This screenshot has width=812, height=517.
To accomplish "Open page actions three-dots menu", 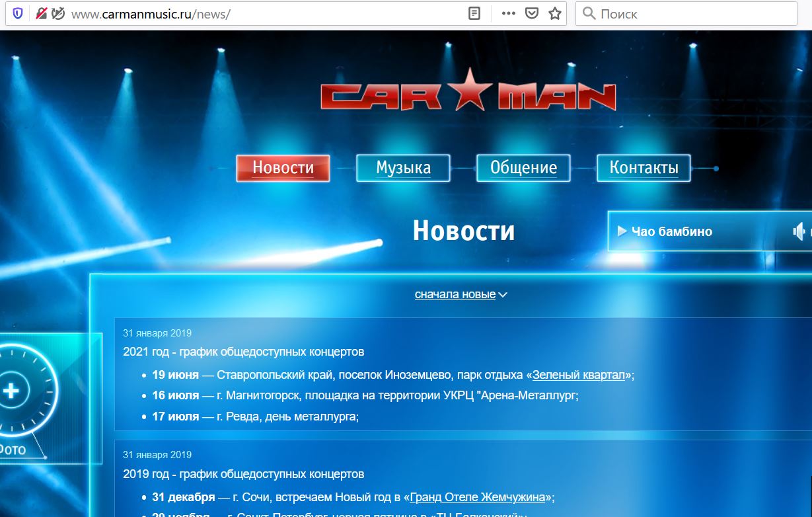I will coord(508,13).
